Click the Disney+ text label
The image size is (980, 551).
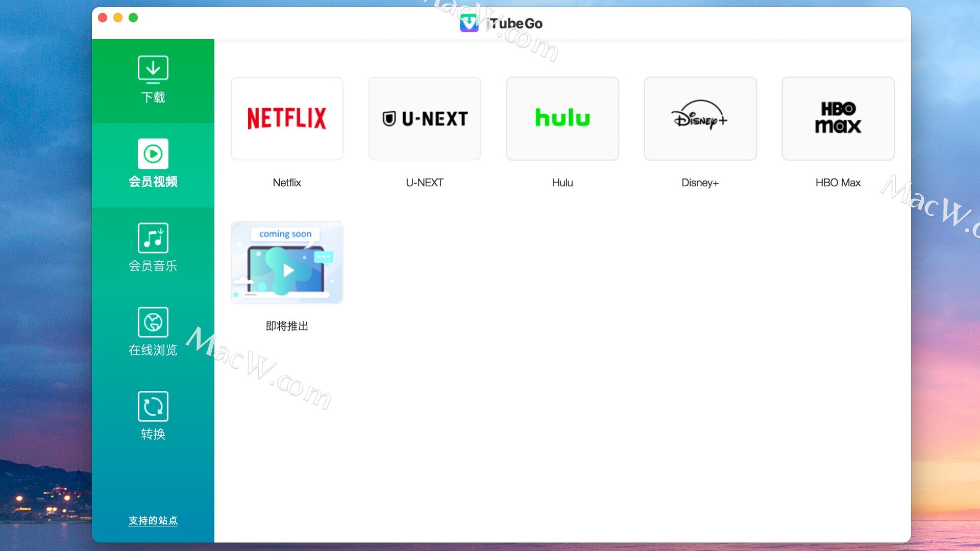[x=700, y=183]
